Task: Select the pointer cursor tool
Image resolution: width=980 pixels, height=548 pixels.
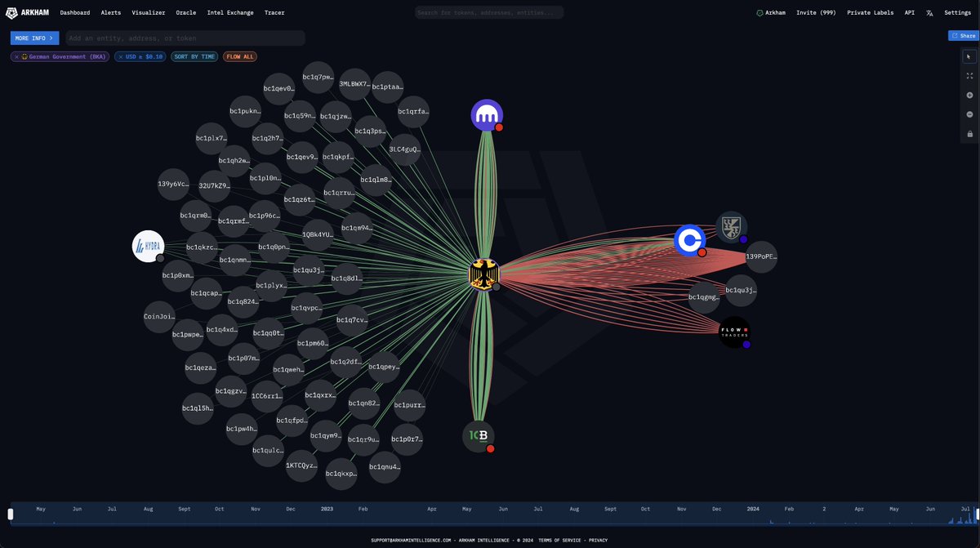Action: tap(969, 56)
